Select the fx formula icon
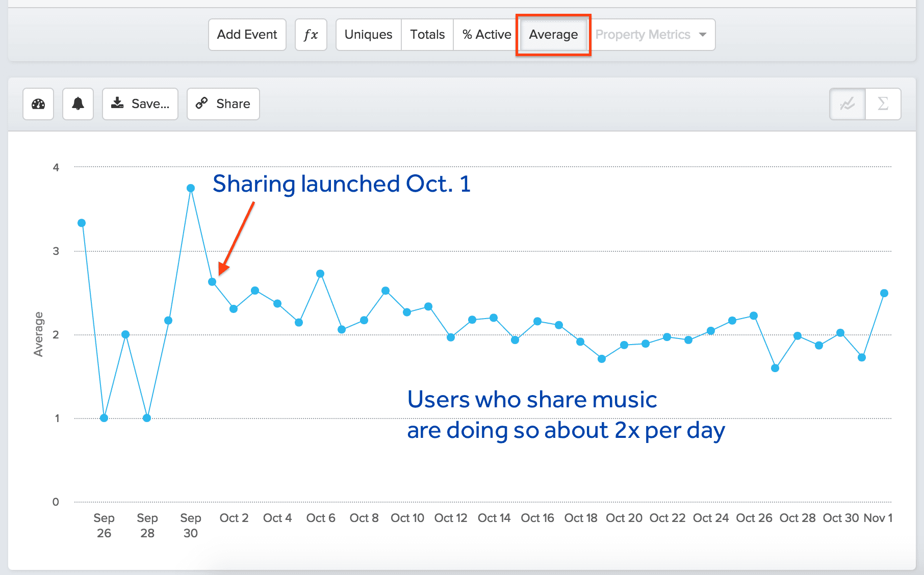 (311, 34)
